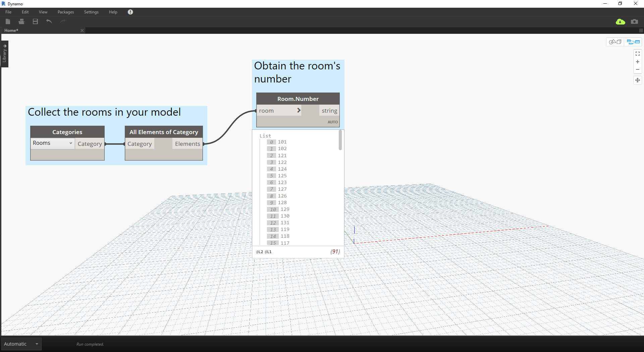The image size is (644, 352).
Task: Select the @L2 list level label
Action: [x=259, y=252]
